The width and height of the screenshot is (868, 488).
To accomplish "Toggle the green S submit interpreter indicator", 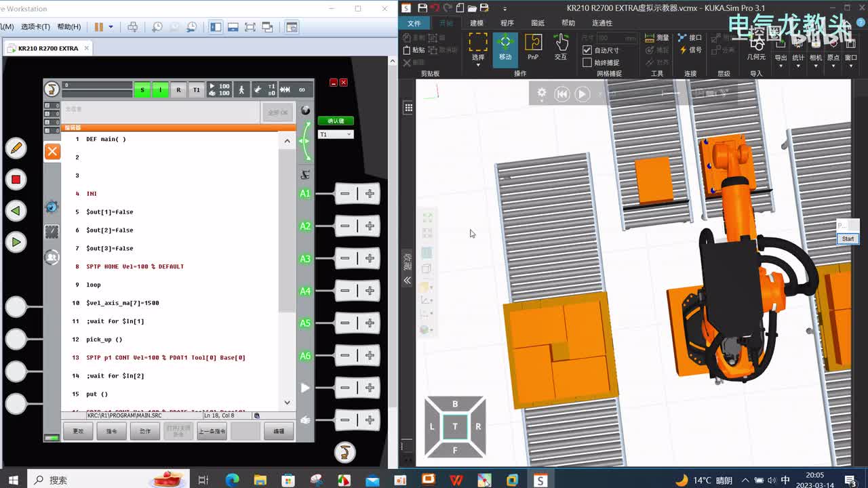I will click(x=142, y=89).
